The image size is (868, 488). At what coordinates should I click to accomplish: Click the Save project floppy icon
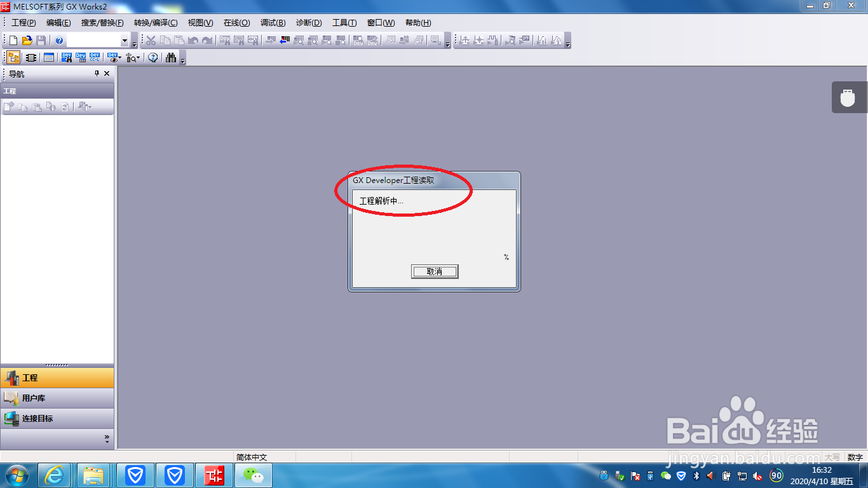click(41, 41)
